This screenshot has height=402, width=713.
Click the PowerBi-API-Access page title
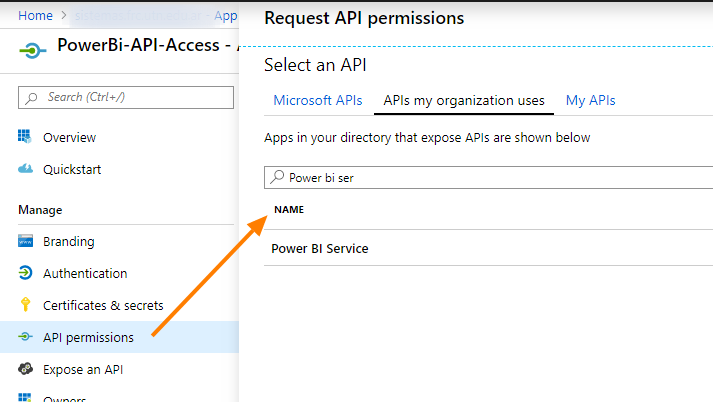[x=149, y=45]
